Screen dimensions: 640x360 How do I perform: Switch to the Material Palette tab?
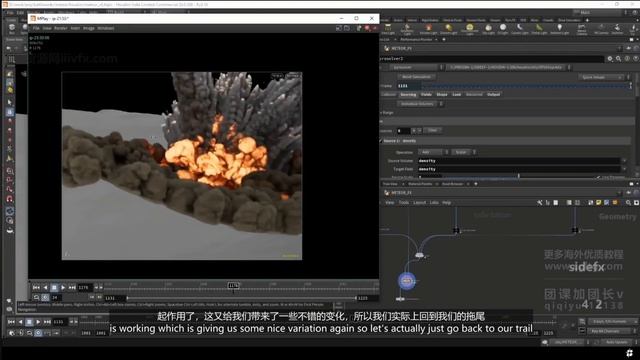point(420,184)
